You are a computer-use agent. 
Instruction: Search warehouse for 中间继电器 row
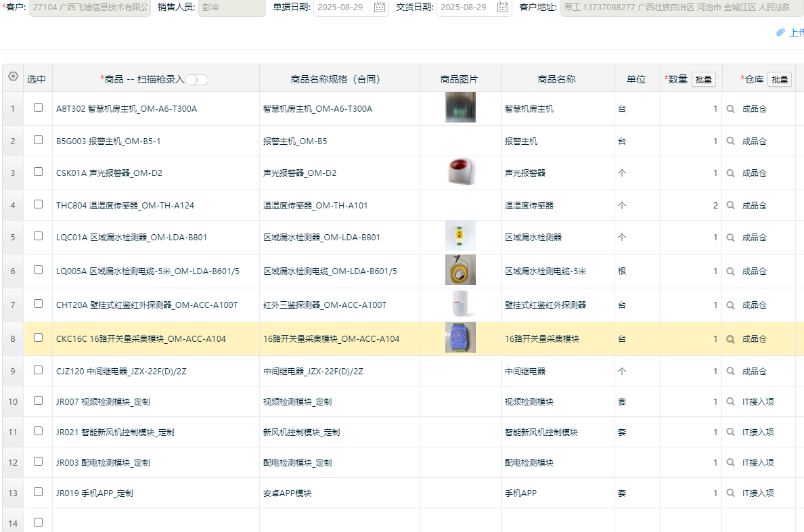click(731, 371)
